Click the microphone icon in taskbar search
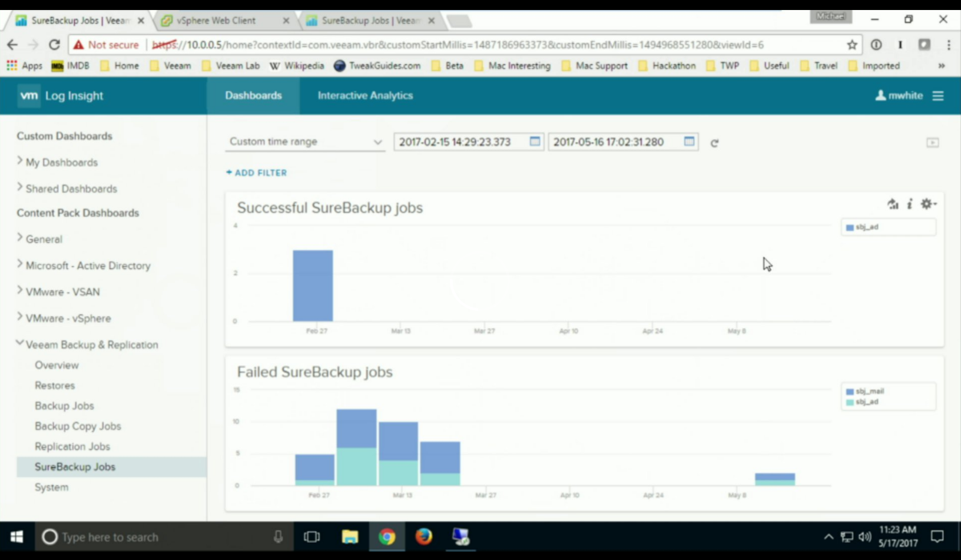 coord(278,536)
